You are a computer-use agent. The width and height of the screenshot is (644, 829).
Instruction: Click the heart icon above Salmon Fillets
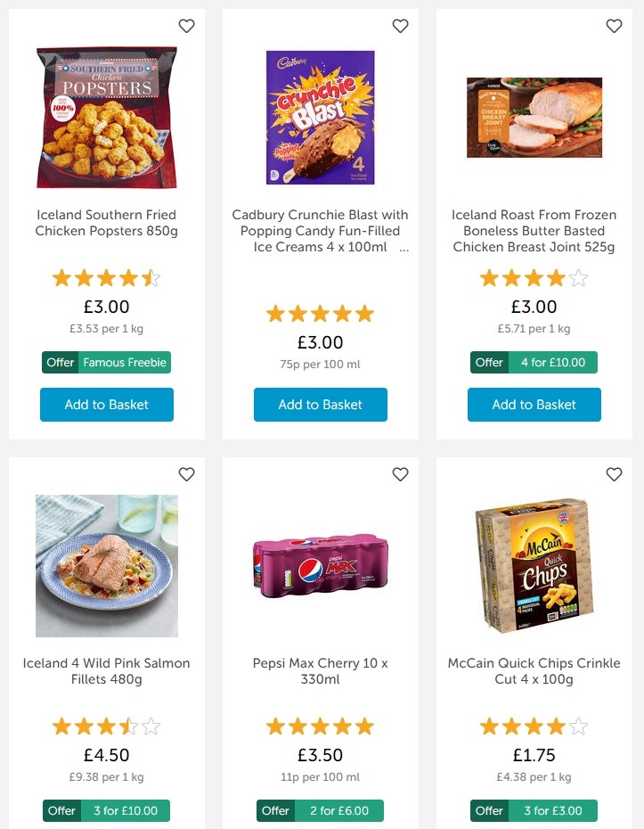pyautogui.click(x=186, y=474)
